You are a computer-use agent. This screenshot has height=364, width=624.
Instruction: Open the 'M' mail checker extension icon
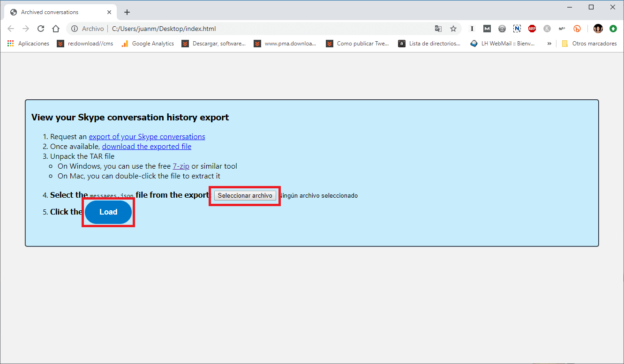487,29
